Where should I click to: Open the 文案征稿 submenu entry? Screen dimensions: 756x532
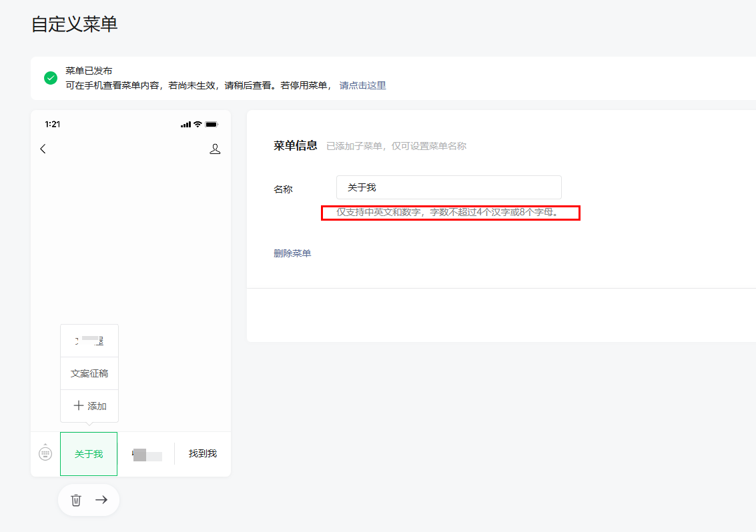pos(89,373)
